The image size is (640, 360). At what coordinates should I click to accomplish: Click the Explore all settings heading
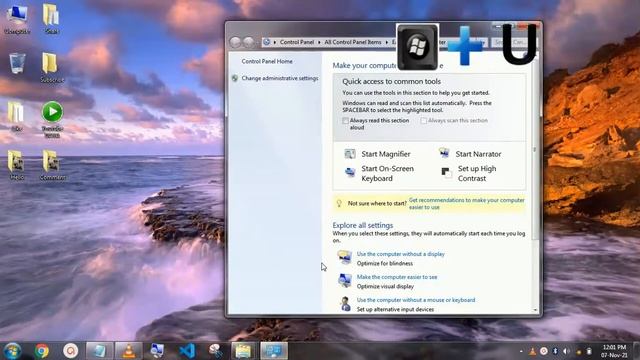[x=362, y=225]
